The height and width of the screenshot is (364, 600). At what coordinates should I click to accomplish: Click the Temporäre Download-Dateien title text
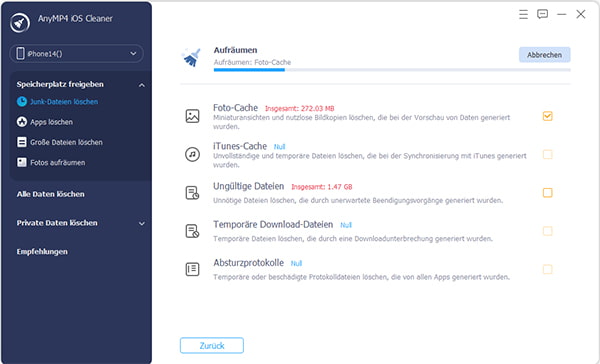click(x=273, y=224)
